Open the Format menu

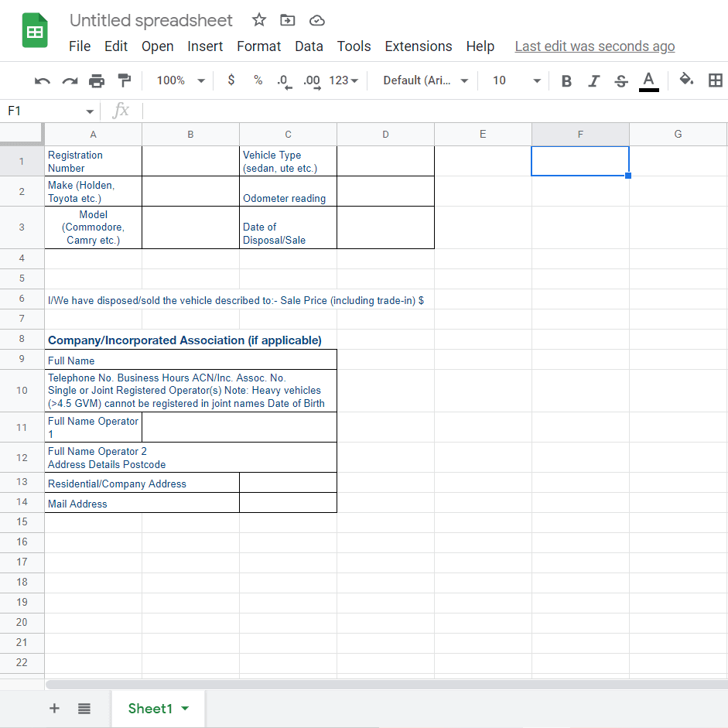(x=259, y=46)
